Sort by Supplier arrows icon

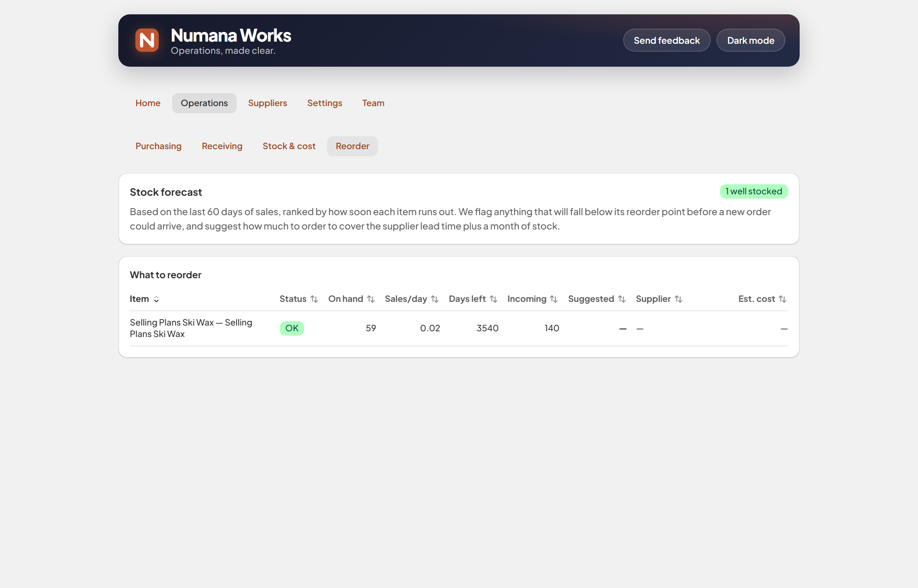(x=678, y=299)
